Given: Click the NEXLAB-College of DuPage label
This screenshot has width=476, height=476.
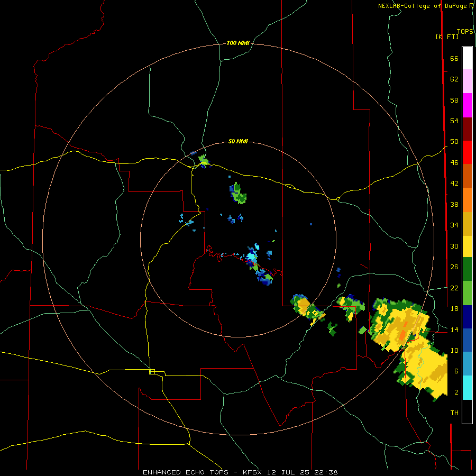Looking at the screenshot, I should (x=422, y=6).
